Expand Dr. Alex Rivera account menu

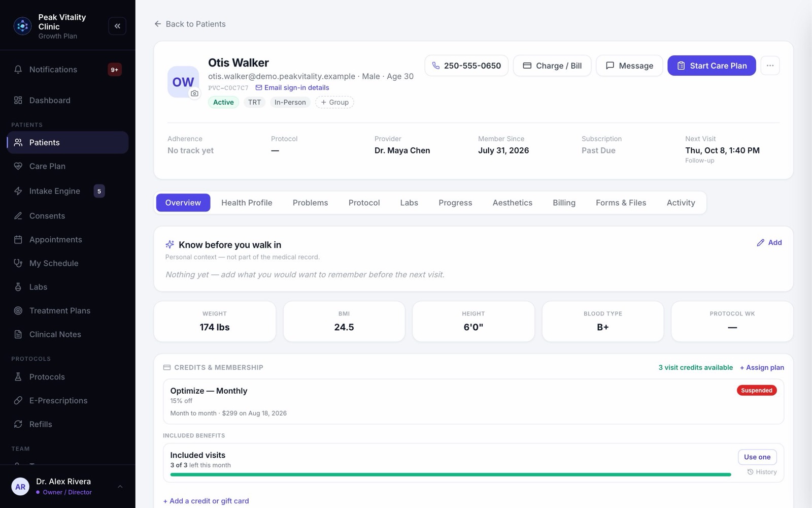pyautogui.click(x=120, y=487)
